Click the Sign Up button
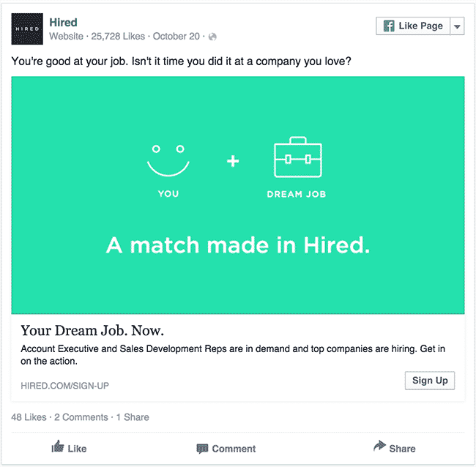The height and width of the screenshot is (467, 476). 430,381
